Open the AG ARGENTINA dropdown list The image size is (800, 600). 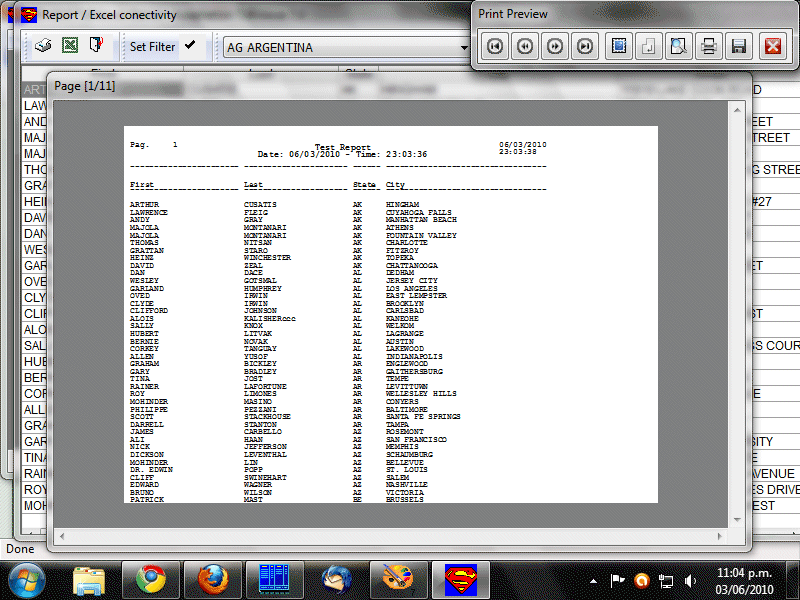point(464,47)
